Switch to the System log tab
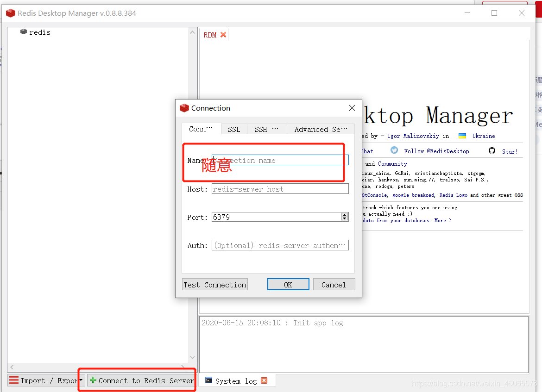This screenshot has height=392, width=542. point(236,381)
